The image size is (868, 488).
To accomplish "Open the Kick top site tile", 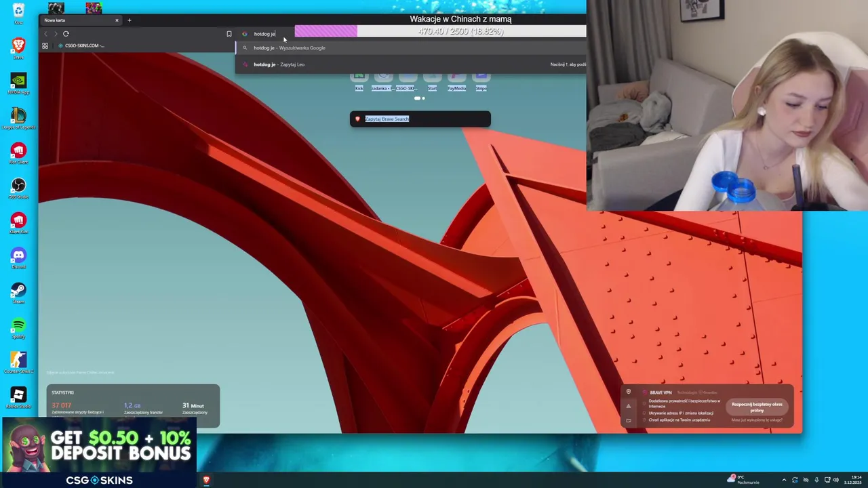I will pyautogui.click(x=359, y=82).
